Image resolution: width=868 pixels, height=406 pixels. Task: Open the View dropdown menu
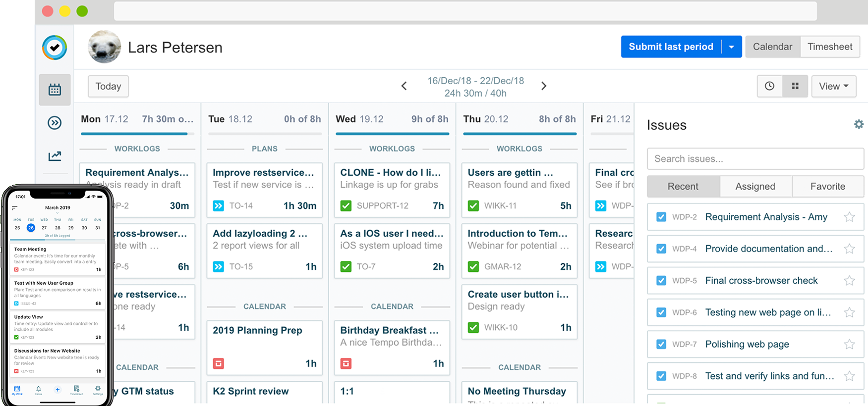coord(833,86)
